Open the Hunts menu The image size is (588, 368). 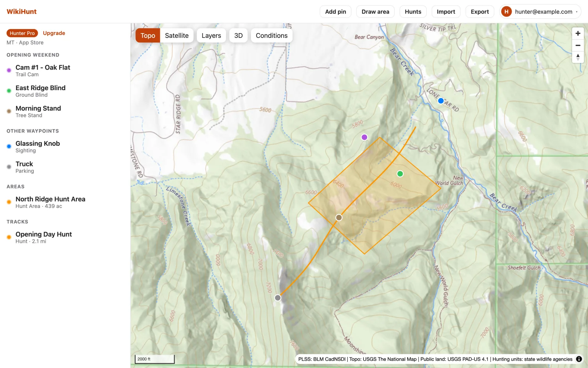(x=413, y=12)
